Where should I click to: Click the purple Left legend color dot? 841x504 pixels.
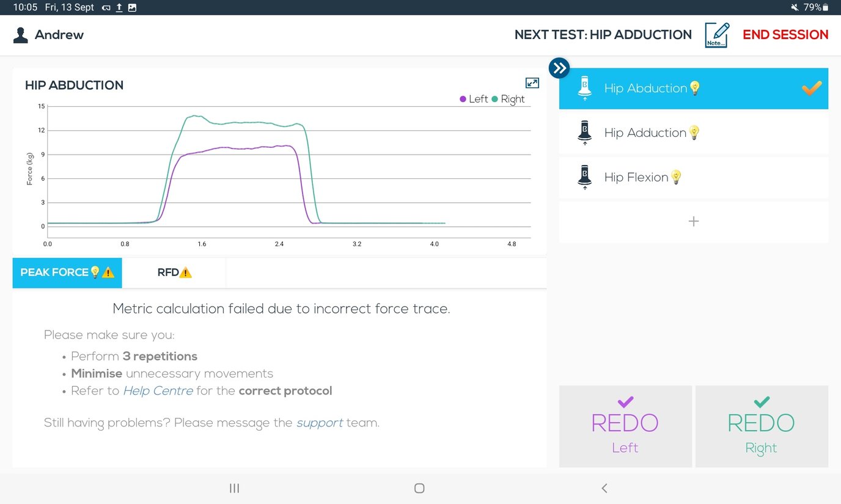463,99
